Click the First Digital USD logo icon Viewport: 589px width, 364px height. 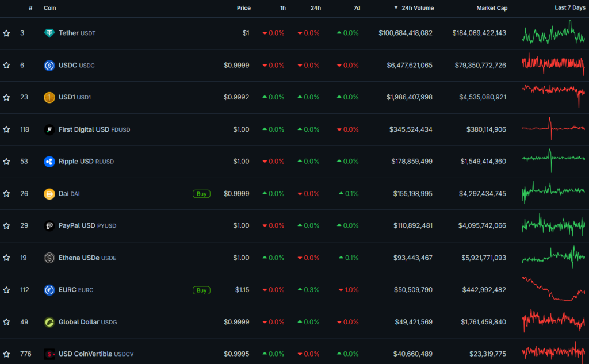pyautogui.click(x=49, y=129)
